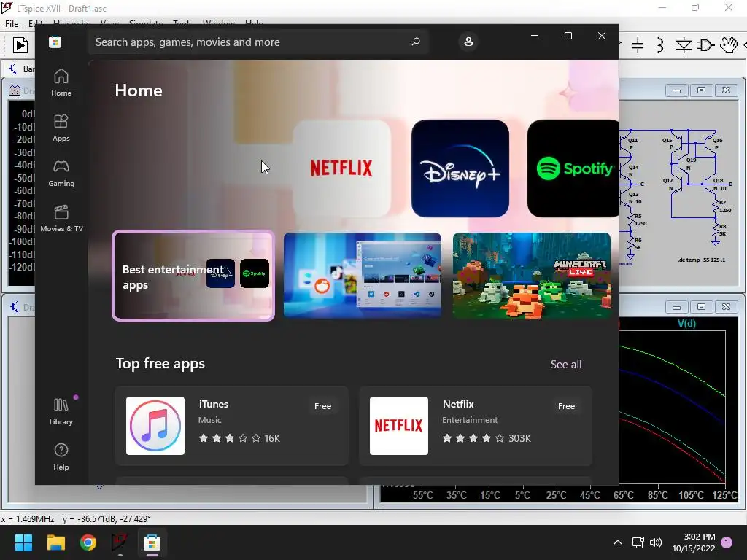Click V(d) trace label in plot
This screenshot has width=747, height=560.
[x=686, y=323]
